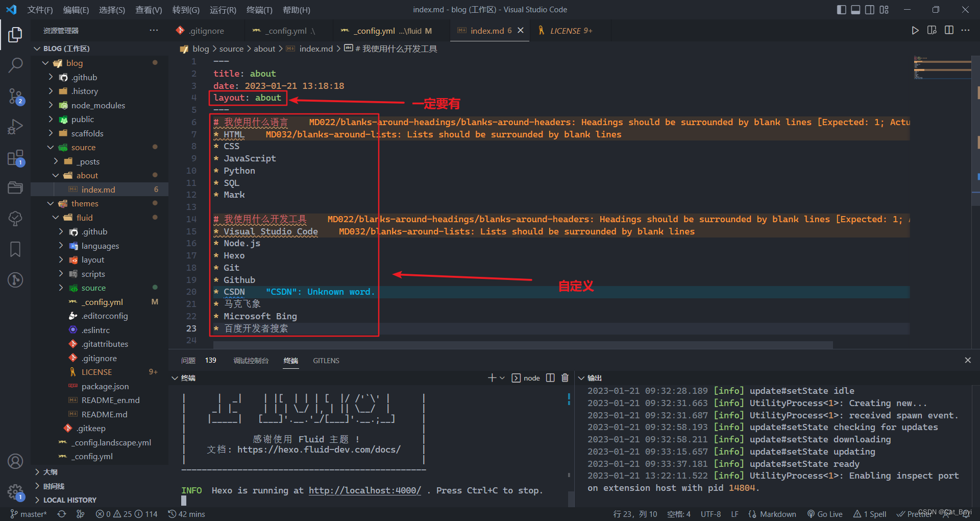Close the index.md tab
The height and width of the screenshot is (521, 980).
[521, 31]
